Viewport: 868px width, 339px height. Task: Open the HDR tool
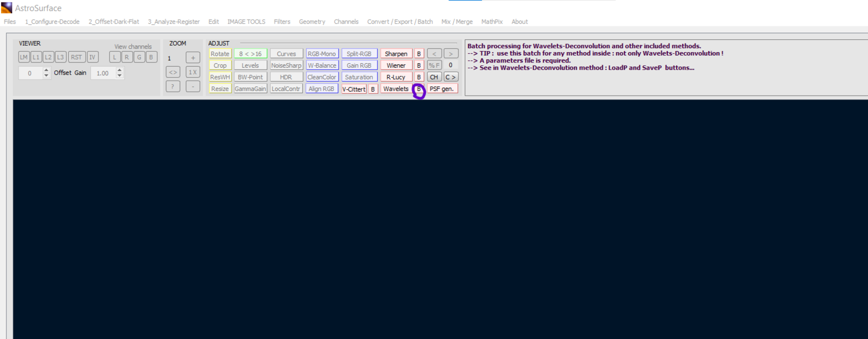click(x=286, y=76)
